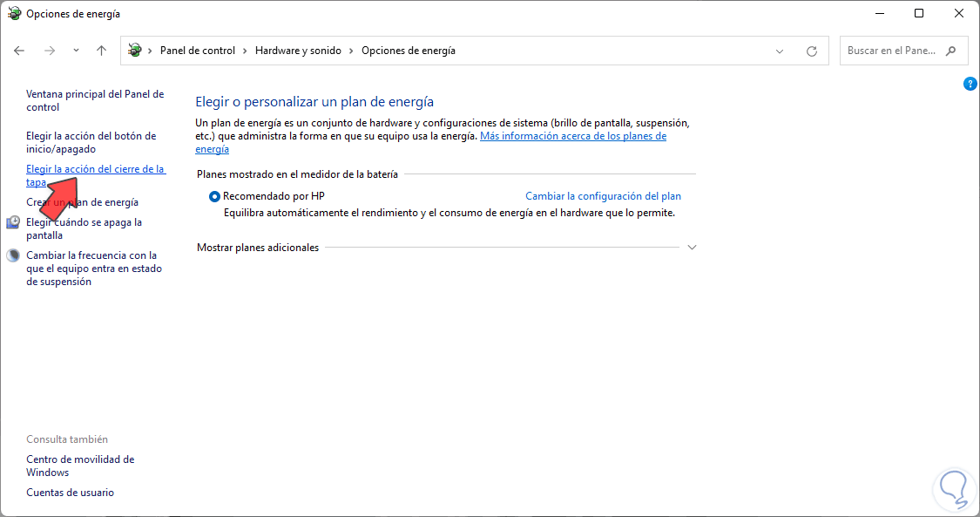Image resolution: width=980 pixels, height=517 pixels.
Task: Open Ventana principal del Panel de control
Action: pyautogui.click(x=95, y=100)
